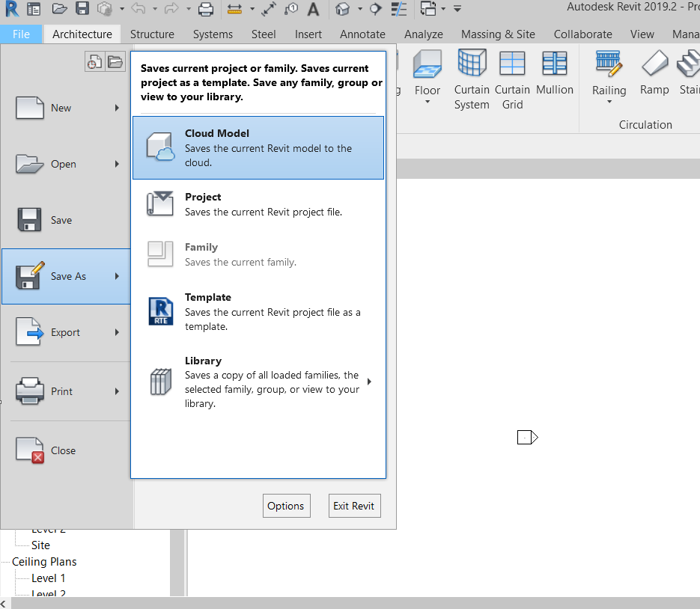700x609 pixels.
Task: Select the Measure tool icon
Action: (x=234, y=8)
